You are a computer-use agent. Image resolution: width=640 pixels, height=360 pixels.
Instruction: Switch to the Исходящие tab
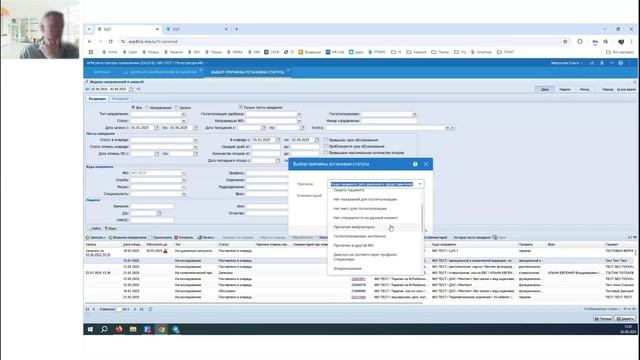(x=120, y=99)
